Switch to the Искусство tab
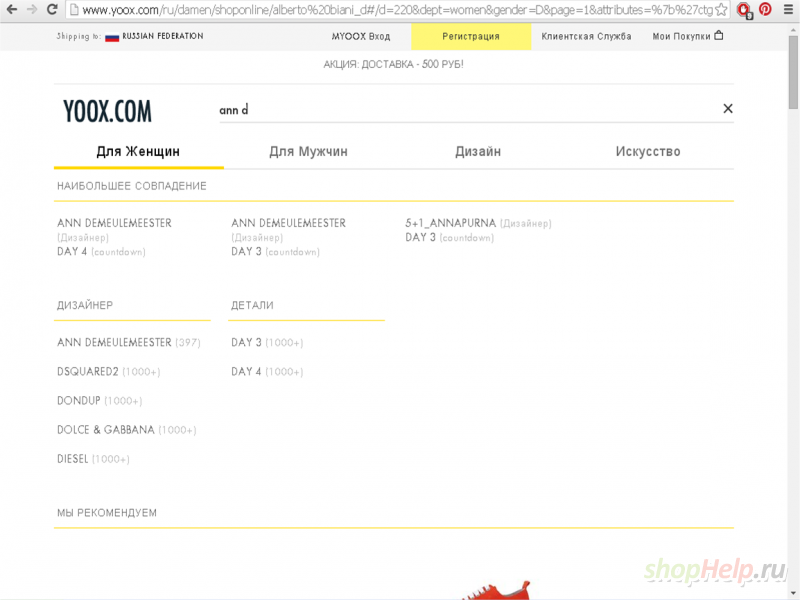 pyautogui.click(x=648, y=152)
